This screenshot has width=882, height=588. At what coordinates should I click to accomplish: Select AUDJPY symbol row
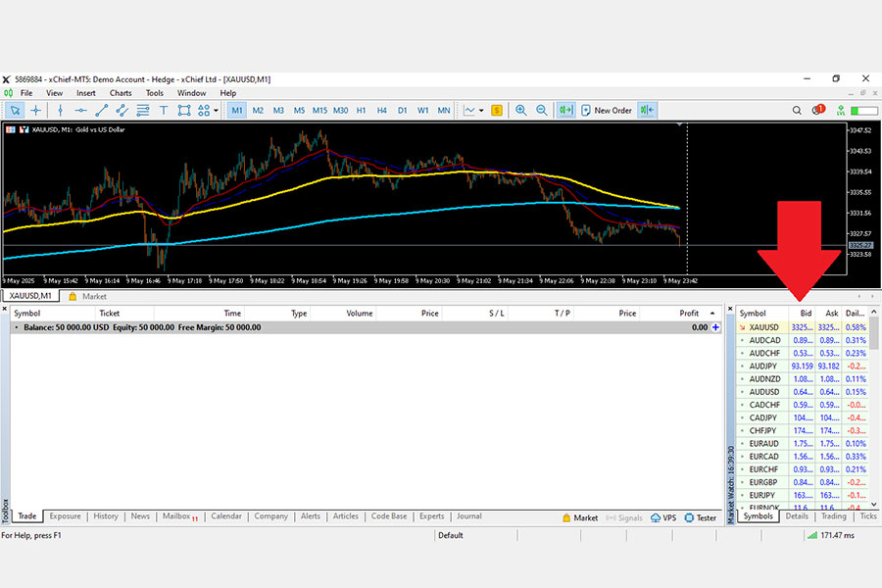click(802, 367)
